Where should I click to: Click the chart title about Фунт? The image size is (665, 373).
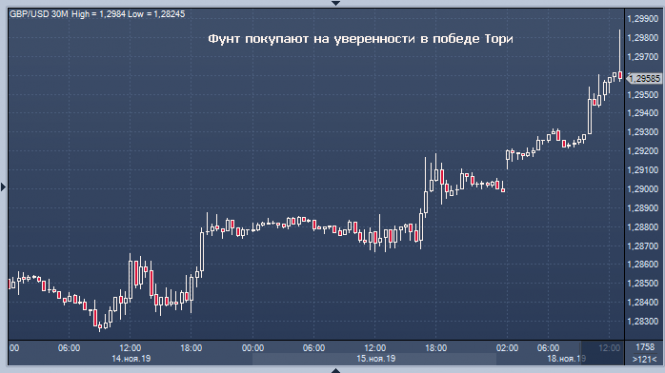[x=360, y=39]
